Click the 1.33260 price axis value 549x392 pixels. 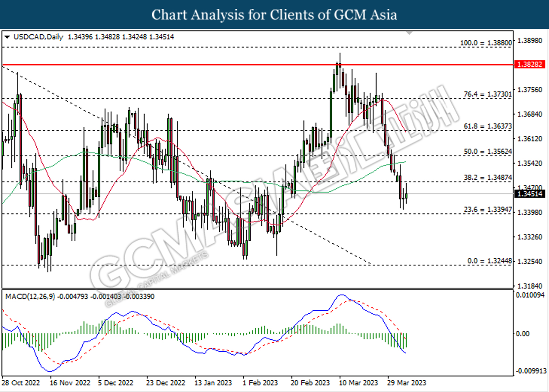pos(530,237)
